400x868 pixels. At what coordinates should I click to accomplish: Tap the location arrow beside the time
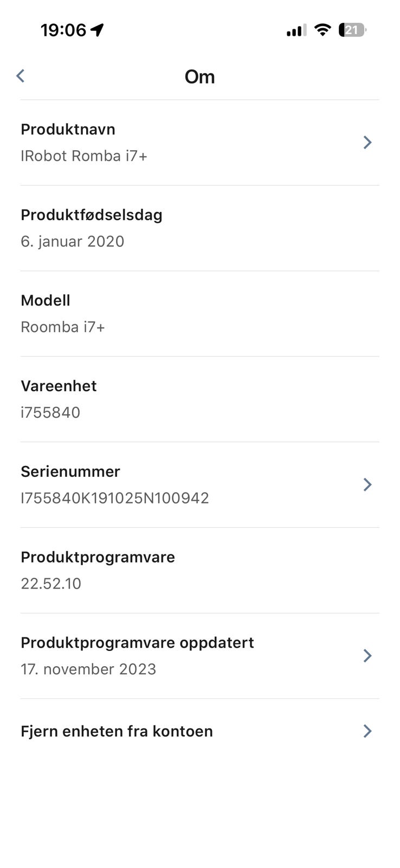click(x=97, y=30)
